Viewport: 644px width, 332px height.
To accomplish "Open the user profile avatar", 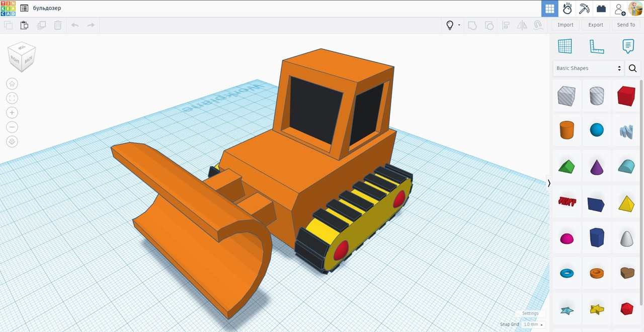I will (635, 9).
